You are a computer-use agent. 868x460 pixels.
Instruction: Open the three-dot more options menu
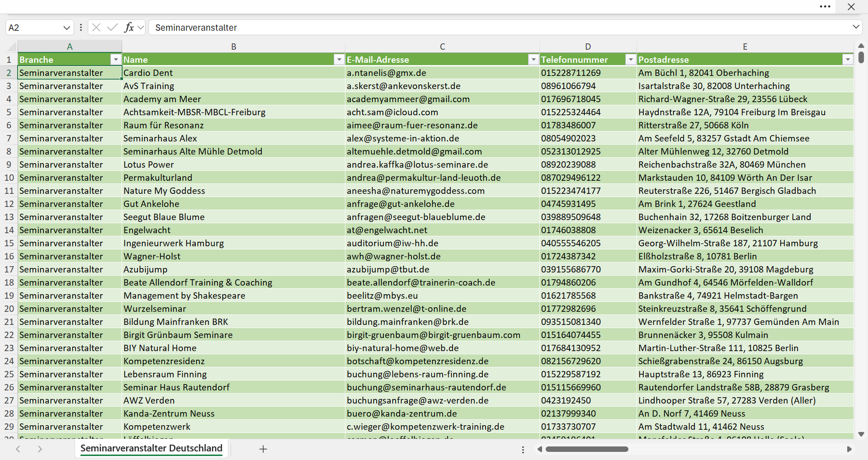coord(825,7)
